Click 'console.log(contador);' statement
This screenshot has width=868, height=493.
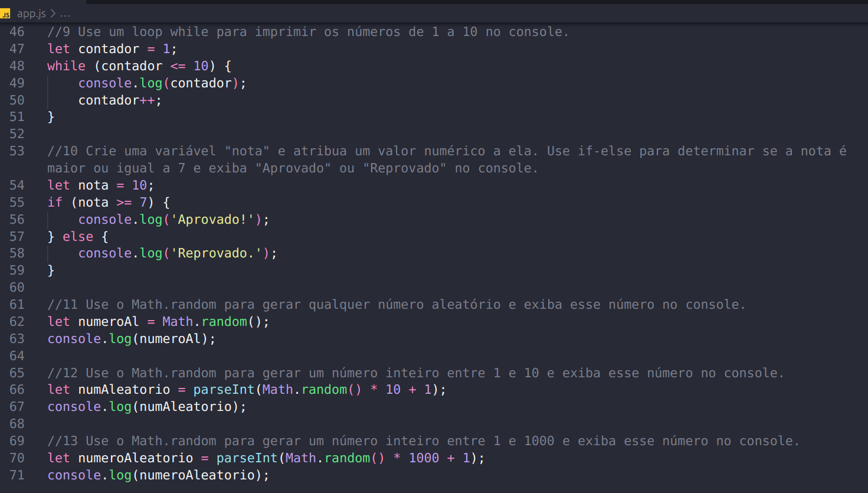(162, 83)
